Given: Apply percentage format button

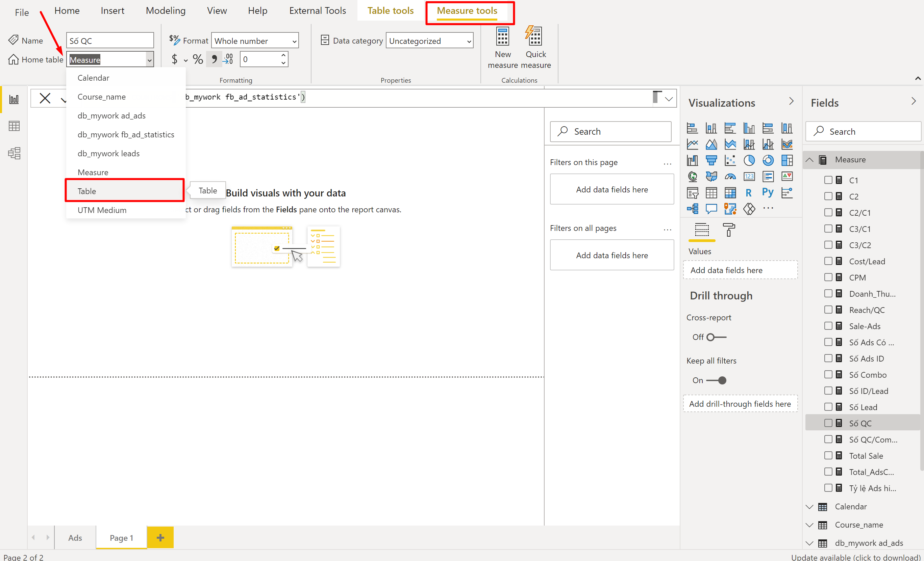Looking at the screenshot, I should [x=198, y=59].
